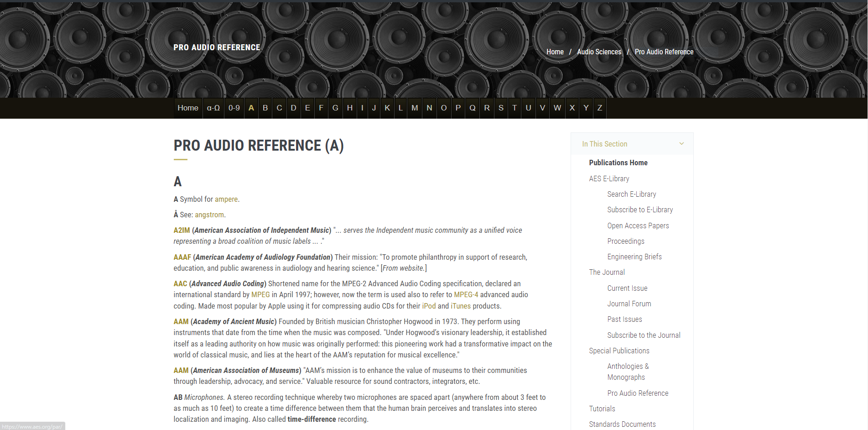
Task: Select Subscribe to E-Library
Action: point(640,210)
